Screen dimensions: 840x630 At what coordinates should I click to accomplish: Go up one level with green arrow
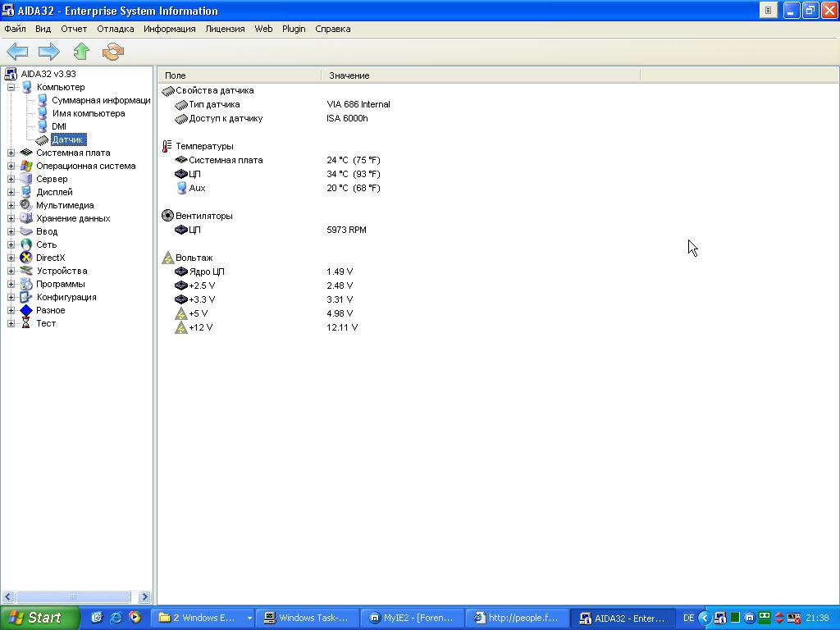click(81, 52)
